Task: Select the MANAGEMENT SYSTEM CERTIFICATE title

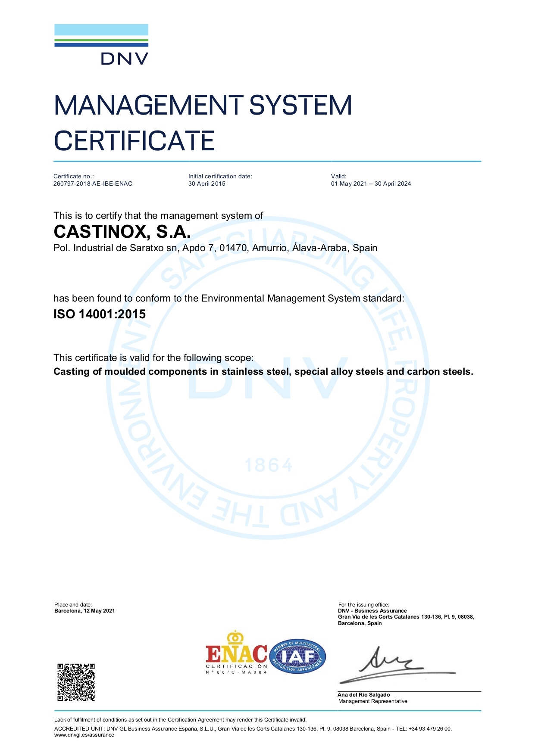Action: (x=203, y=123)
